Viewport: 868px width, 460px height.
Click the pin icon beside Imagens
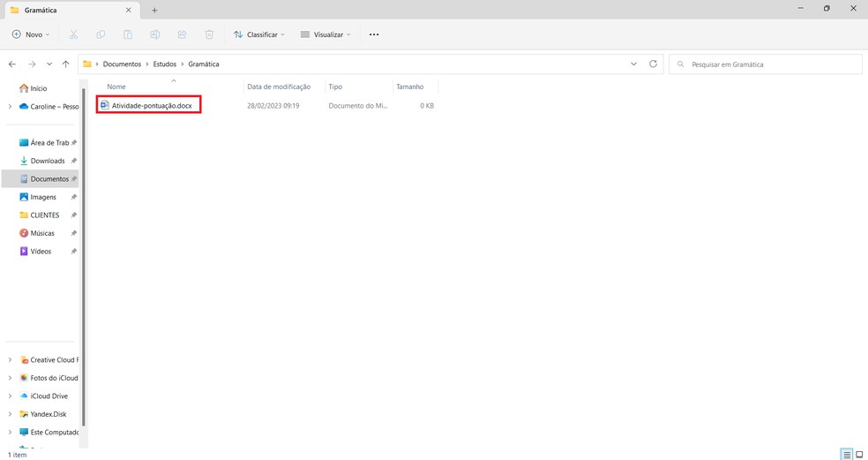click(x=73, y=197)
